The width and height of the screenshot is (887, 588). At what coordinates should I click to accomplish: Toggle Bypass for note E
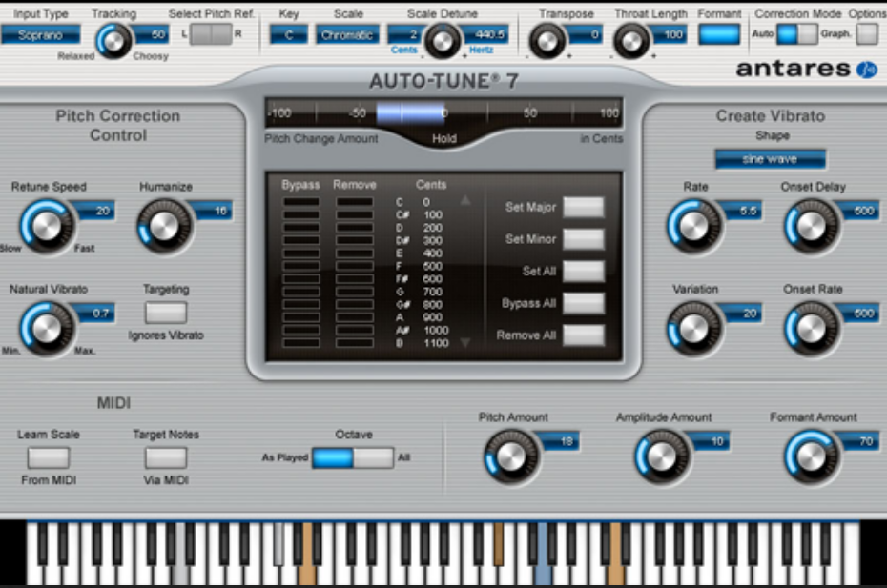pyautogui.click(x=301, y=253)
